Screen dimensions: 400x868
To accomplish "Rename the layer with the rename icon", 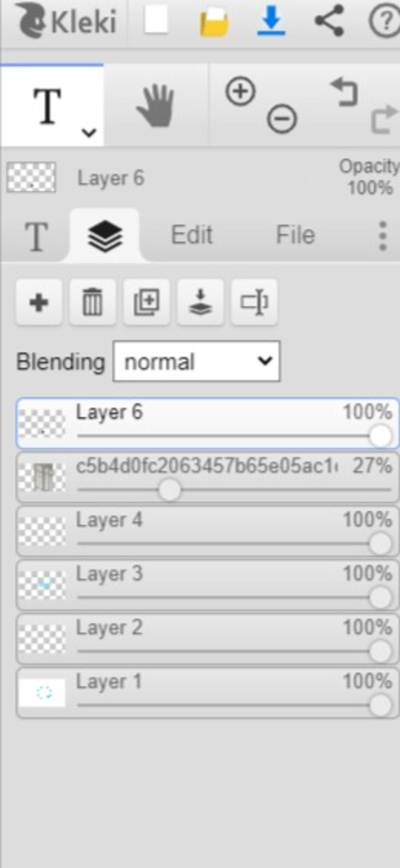I will (254, 302).
